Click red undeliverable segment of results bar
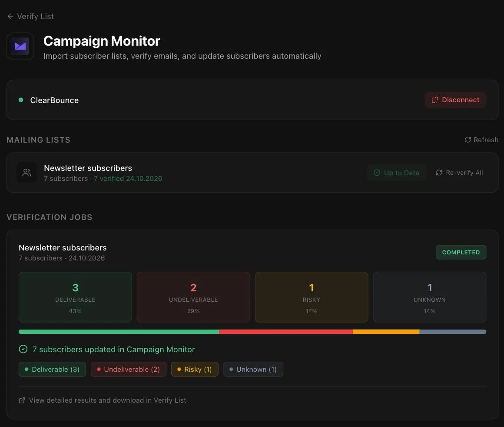This screenshot has height=427, width=504. pos(286,332)
